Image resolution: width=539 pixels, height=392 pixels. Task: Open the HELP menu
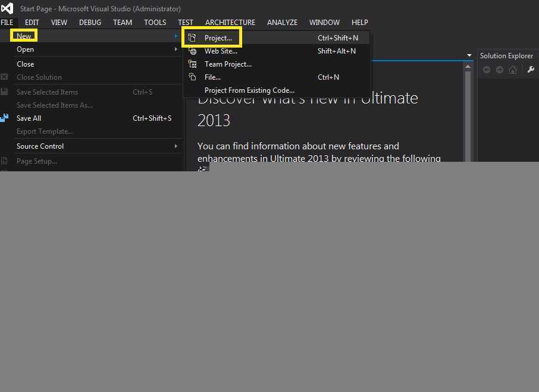pyautogui.click(x=359, y=23)
